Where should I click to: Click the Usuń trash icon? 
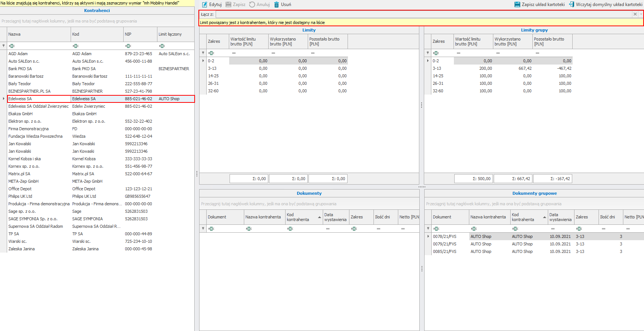277,5
